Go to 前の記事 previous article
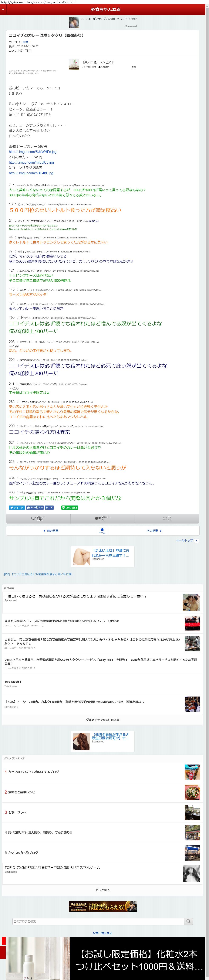 click(51, 531)
